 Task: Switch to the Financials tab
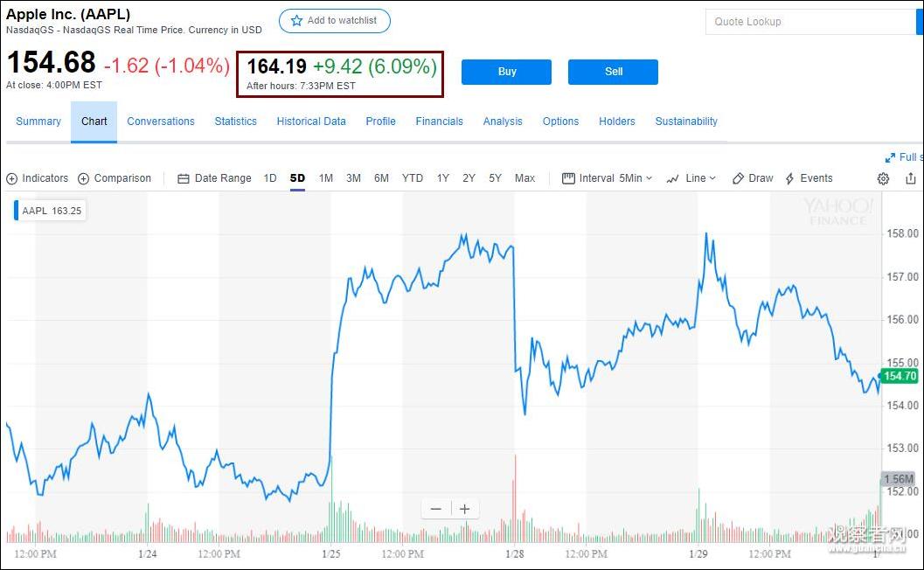pyautogui.click(x=439, y=122)
